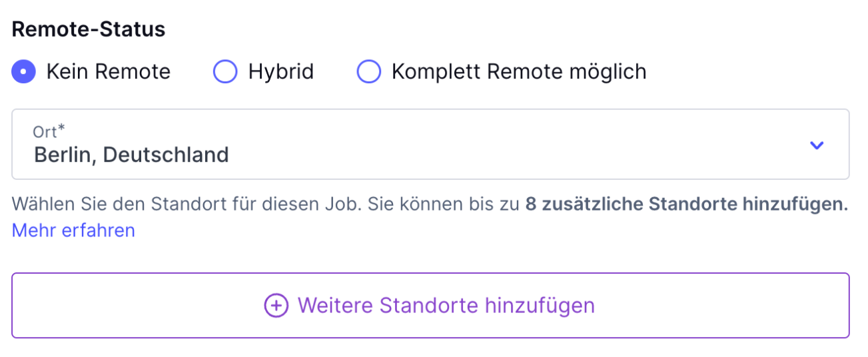Viewport: 868px width, 357px height.
Task: Open the Ort location combo box
Action: point(430,145)
